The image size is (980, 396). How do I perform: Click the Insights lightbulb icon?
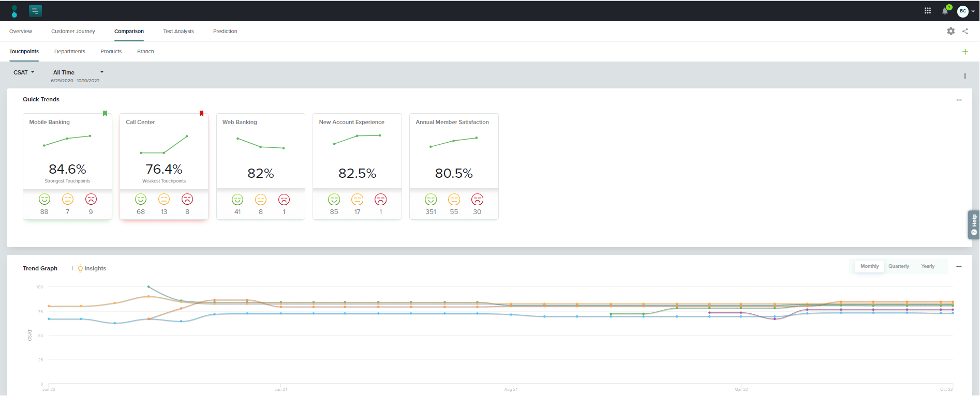pyautogui.click(x=80, y=268)
